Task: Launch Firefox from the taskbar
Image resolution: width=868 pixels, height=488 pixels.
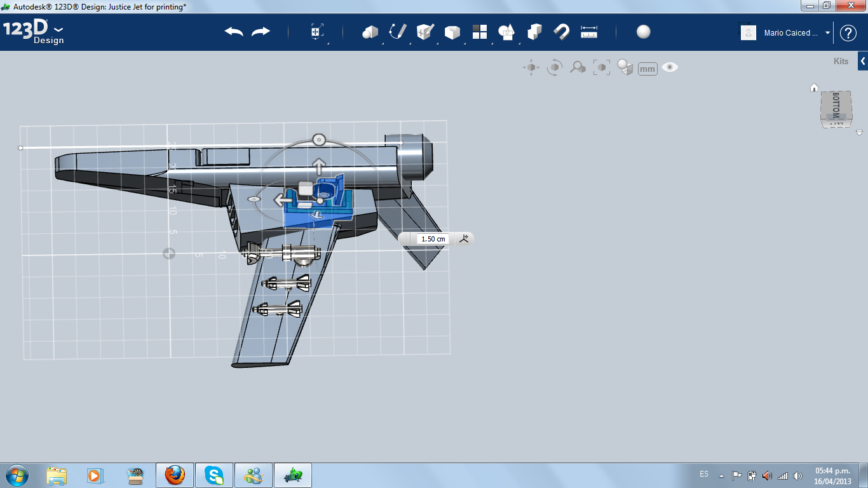Action: 174,475
